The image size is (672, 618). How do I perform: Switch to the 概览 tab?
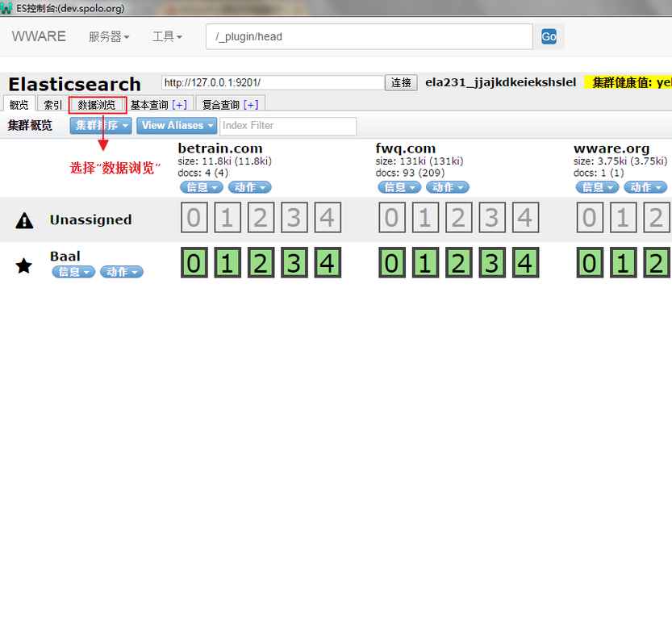click(19, 104)
